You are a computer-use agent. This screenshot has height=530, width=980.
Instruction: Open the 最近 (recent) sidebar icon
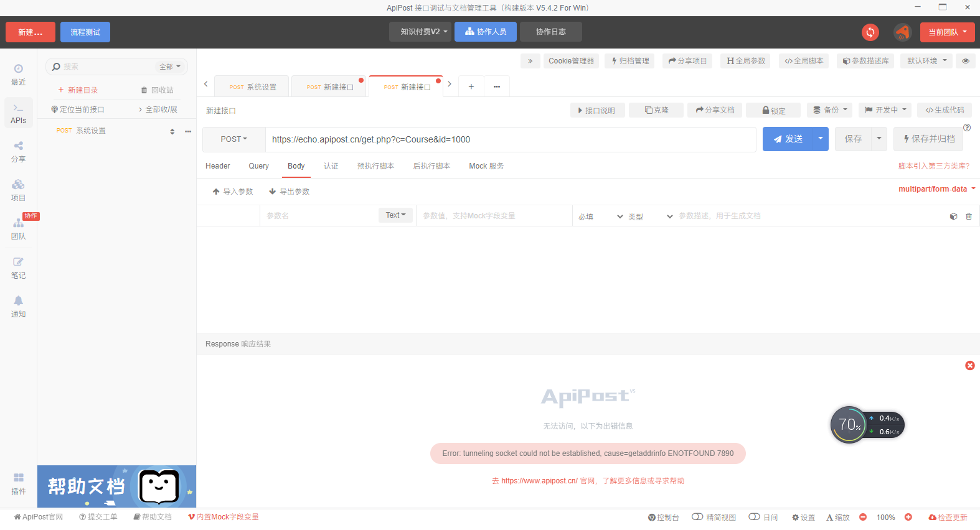click(x=19, y=74)
